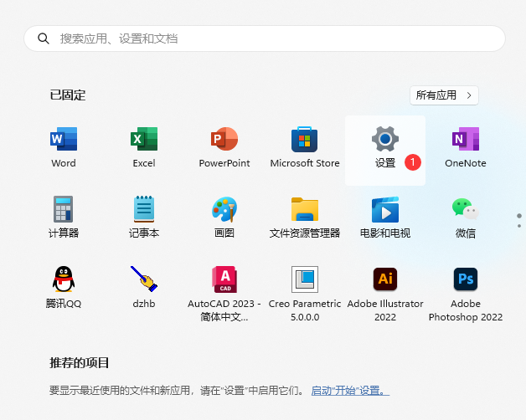Open the 电影和电视 app
Viewport: 526px width, 420px height.
(385, 218)
